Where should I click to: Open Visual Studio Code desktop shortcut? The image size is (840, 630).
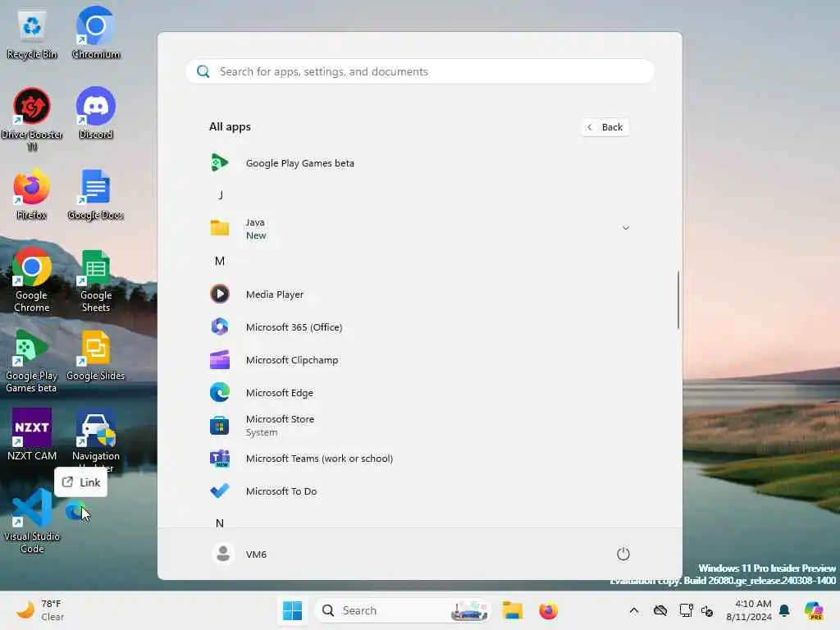[x=32, y=521]
